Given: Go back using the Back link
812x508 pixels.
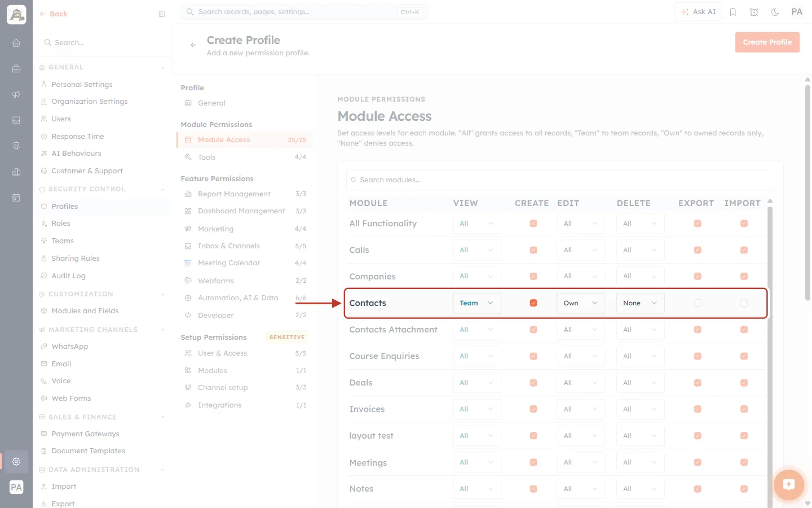Looking at the screenshot, I should coord(54,14).
